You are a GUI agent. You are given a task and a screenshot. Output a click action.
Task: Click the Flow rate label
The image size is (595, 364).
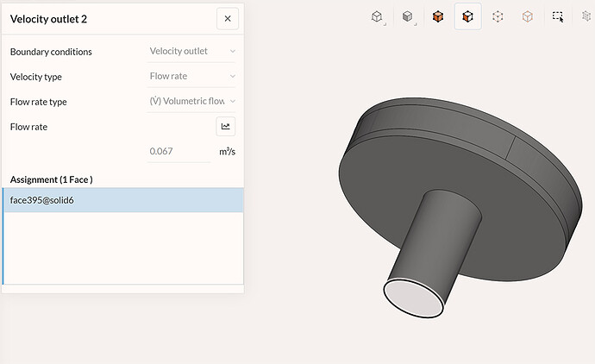[x=28, y=127]
